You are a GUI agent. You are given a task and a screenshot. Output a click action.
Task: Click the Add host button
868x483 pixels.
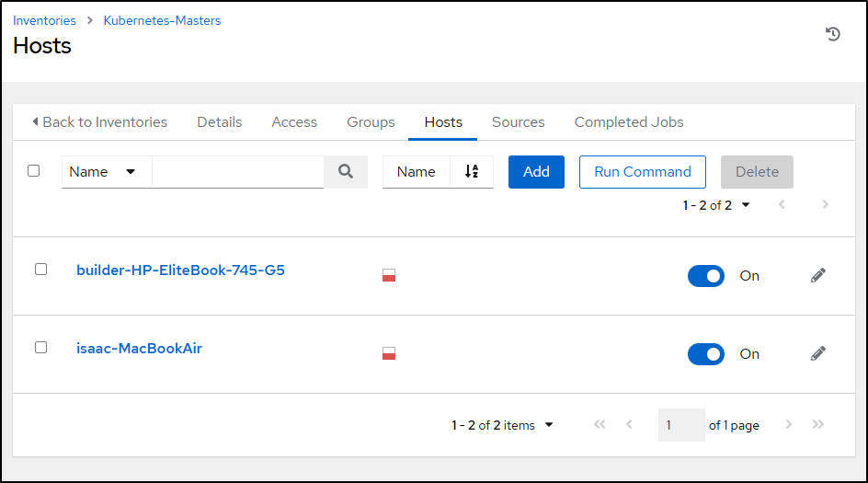(536, 172)
